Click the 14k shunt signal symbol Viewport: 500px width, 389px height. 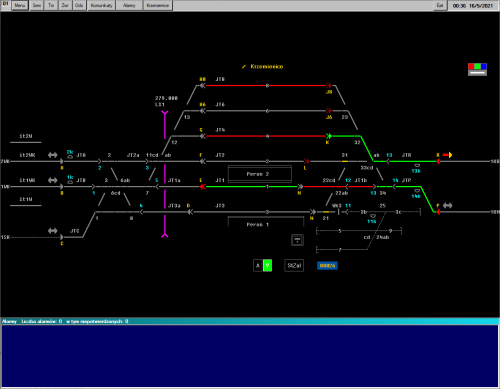(x=417, y=191)
